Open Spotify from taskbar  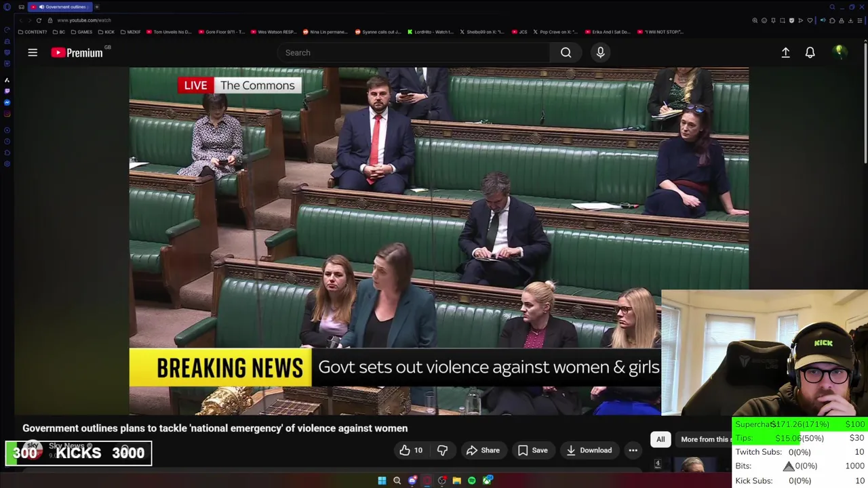(x=471, y=481)
